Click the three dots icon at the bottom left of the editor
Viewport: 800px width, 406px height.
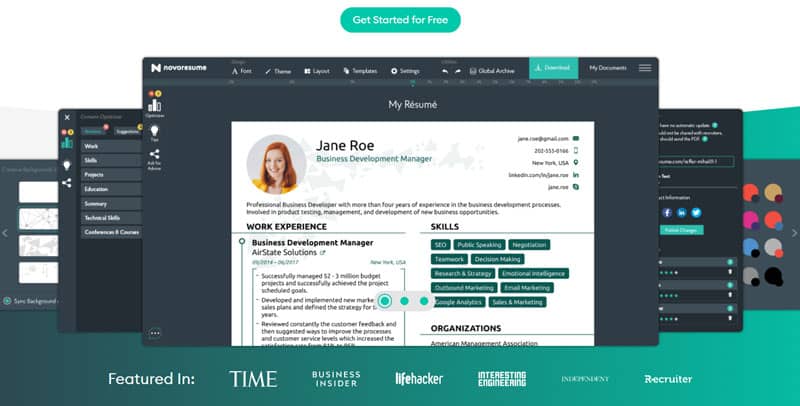tap(155, 333)
